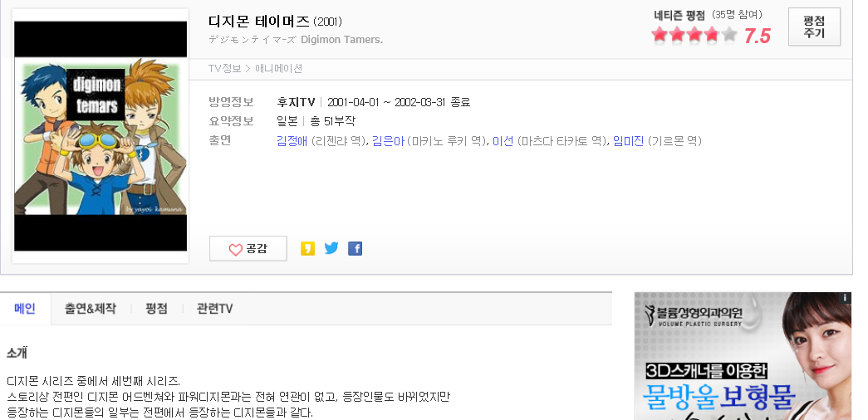Click the star rating display
Viewport: 868px width, 420px height.
coord(694,36)
